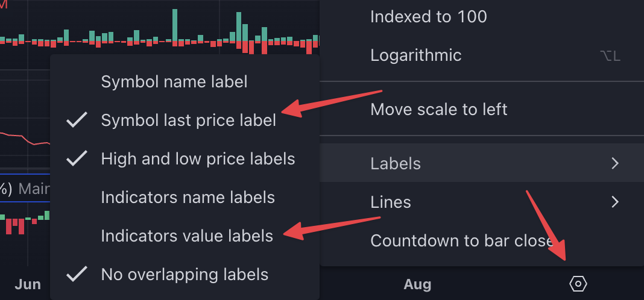
Task: Click the ⌥L shortcut hint beside Logarithmic
Action: point(610,56)
